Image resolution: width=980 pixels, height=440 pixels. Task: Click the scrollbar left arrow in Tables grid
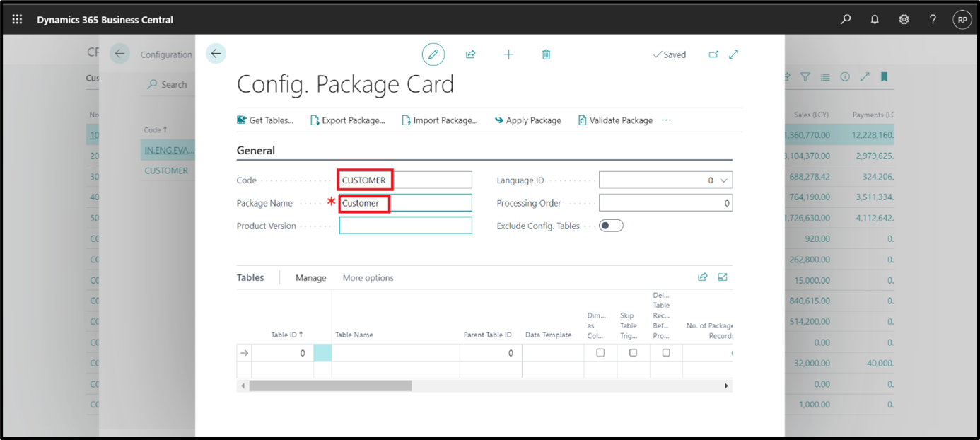click(x=243, y=386)
